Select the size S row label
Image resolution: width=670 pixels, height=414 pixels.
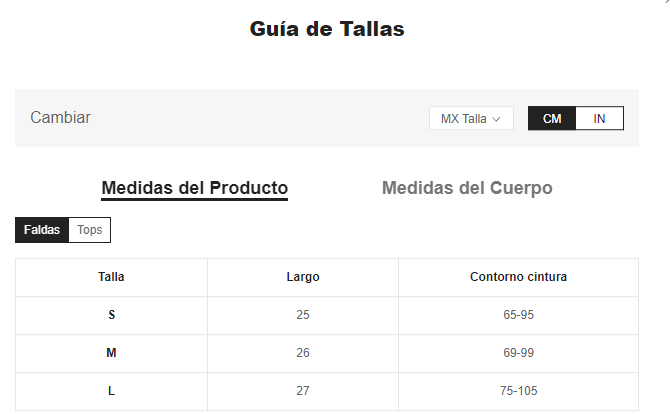(x=111, y=315)
